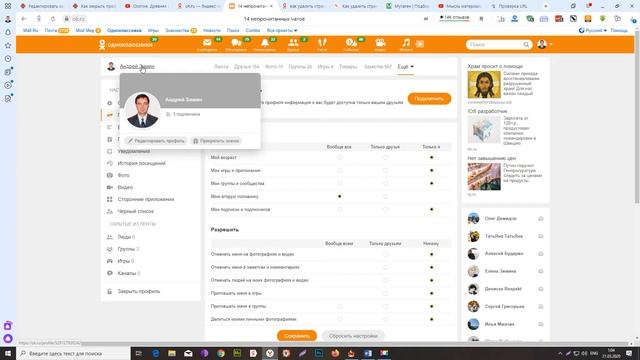Open friend 'Илья Мазнев' in online list
640x360 pixels.
point(499,324)
